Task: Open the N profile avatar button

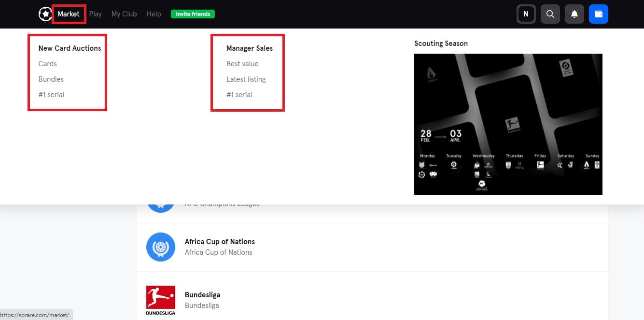Action: (x=526, y=14)
